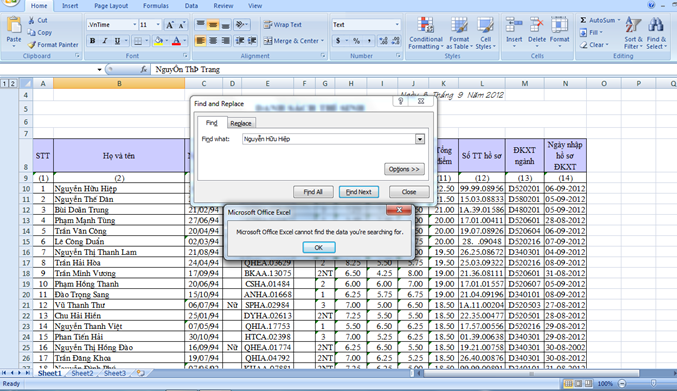Screen dimensions: 677x391
Task: Click OK in the Excel message box
Action: (319, 247)
